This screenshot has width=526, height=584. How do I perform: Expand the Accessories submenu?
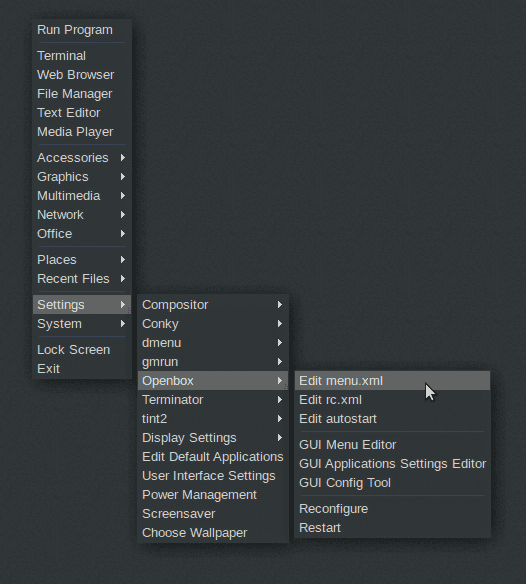(82, 158)
